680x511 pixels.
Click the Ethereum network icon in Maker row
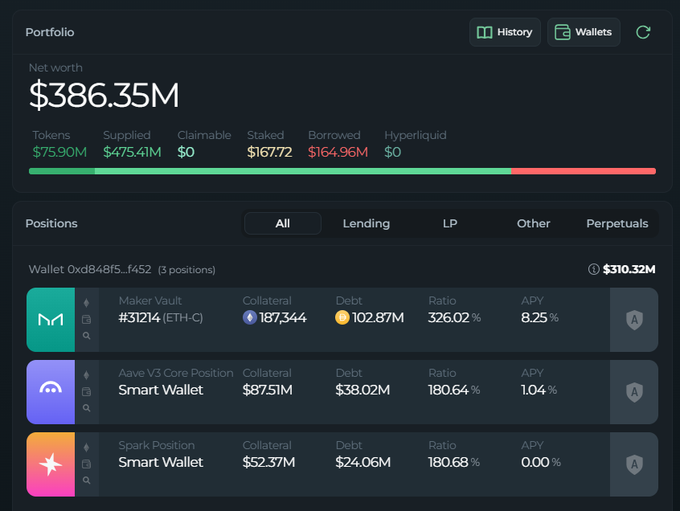[86, 303]
